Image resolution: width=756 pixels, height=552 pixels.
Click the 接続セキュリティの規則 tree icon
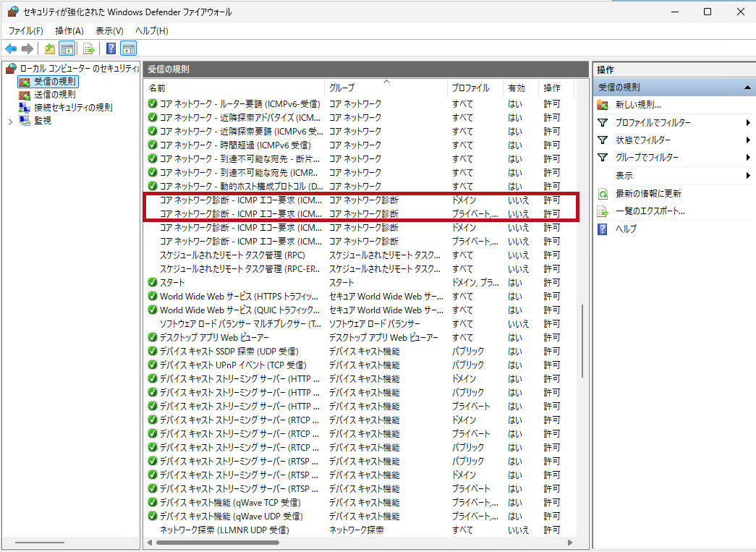[x=25, y=108]
